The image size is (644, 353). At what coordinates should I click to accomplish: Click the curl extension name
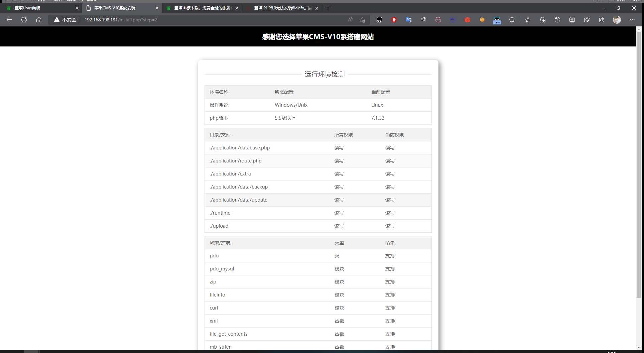(x=214, y=308)
